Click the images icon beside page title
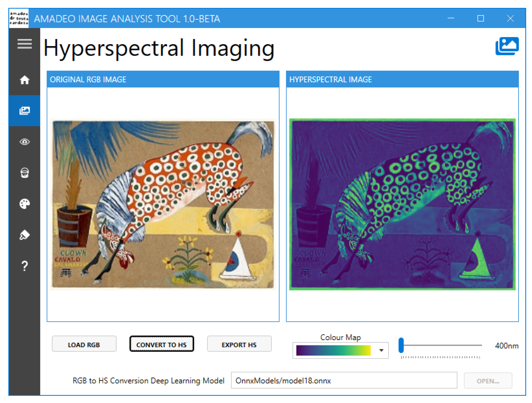The image size is (532, 403). (x=507, y=46)
